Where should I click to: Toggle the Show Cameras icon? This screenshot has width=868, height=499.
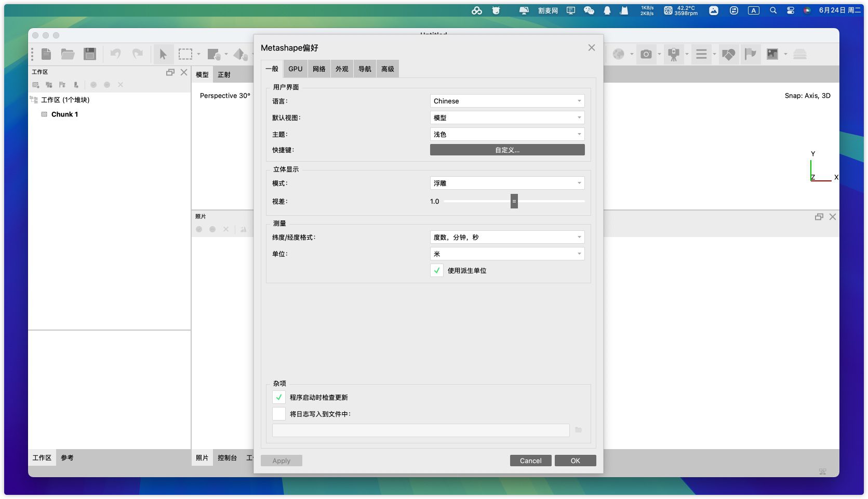tap(646, 54)
